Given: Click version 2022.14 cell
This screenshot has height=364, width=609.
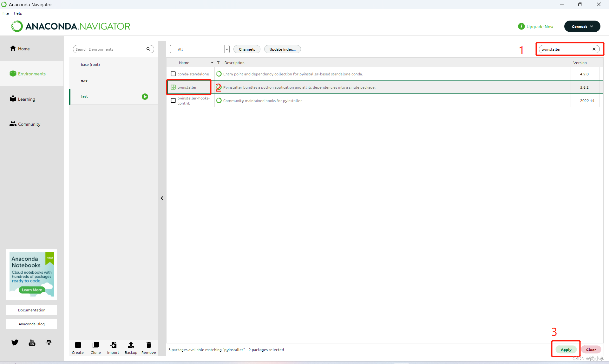Looking at the screenshot, I should pos(587,101).
